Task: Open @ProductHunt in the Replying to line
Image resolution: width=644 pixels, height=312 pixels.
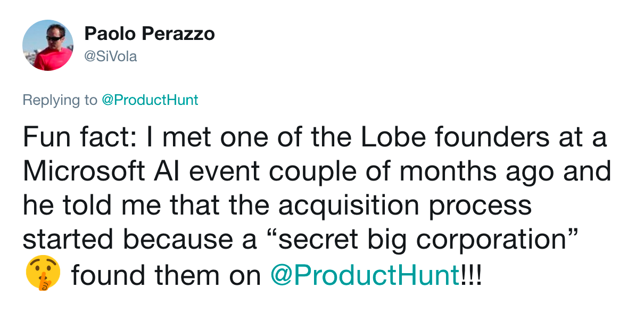Action: click(150, 100)
